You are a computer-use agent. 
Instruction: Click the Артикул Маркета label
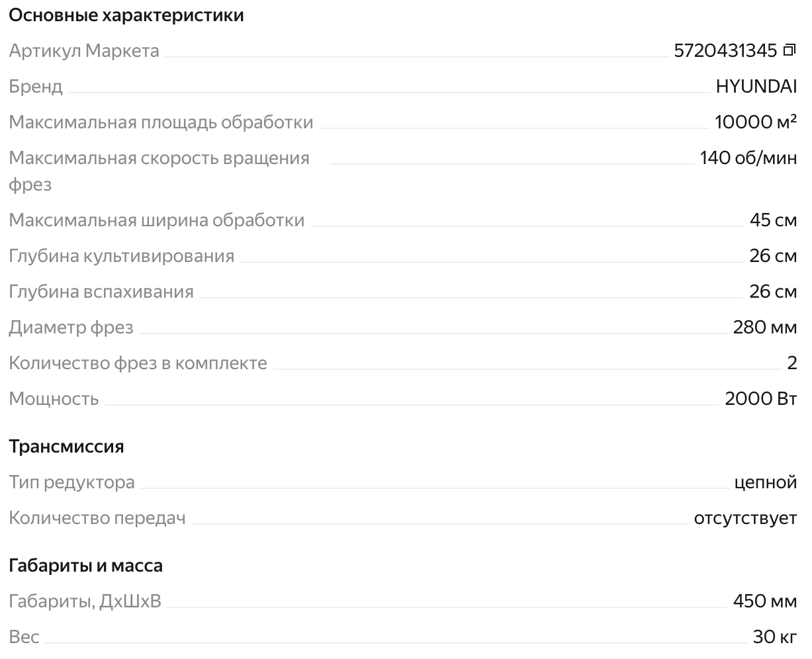pos(84,51)
